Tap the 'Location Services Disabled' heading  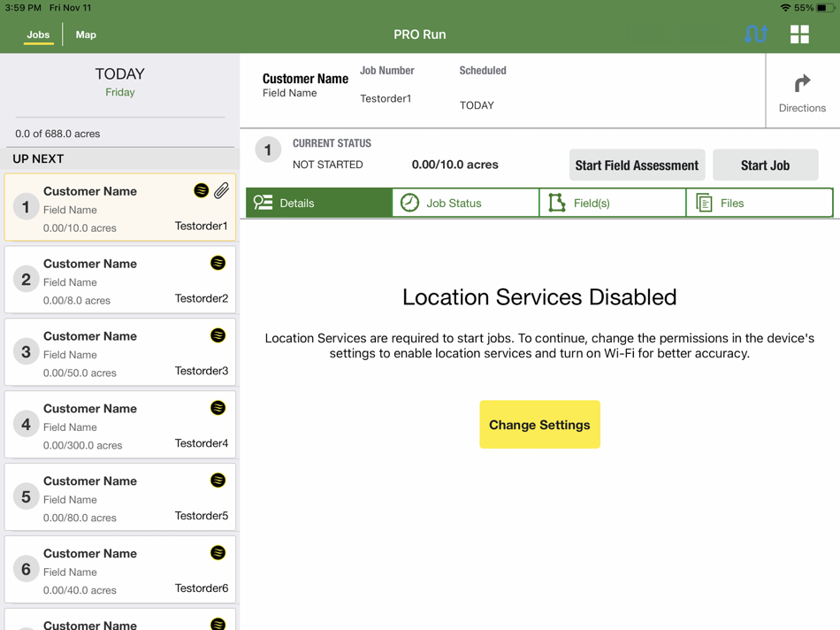(x=539, y=297)
